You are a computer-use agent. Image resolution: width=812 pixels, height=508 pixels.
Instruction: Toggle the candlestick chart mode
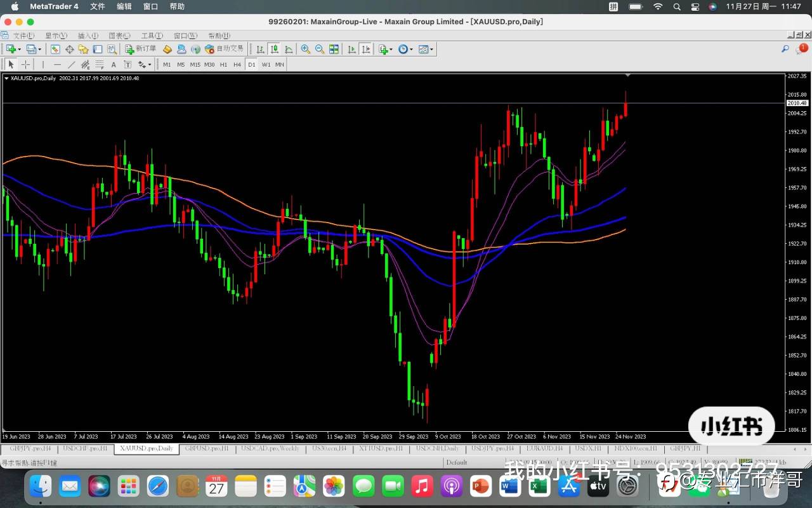click(x=275, y=49)
